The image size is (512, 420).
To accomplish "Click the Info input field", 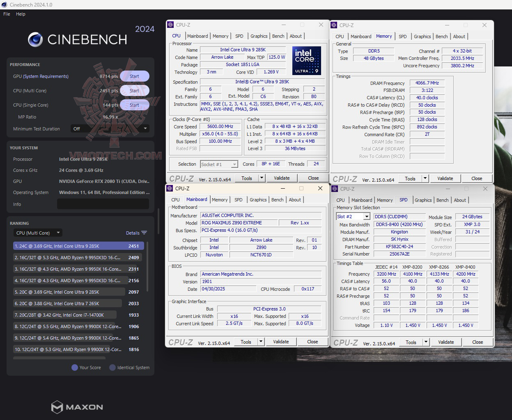I will point(103,204).
